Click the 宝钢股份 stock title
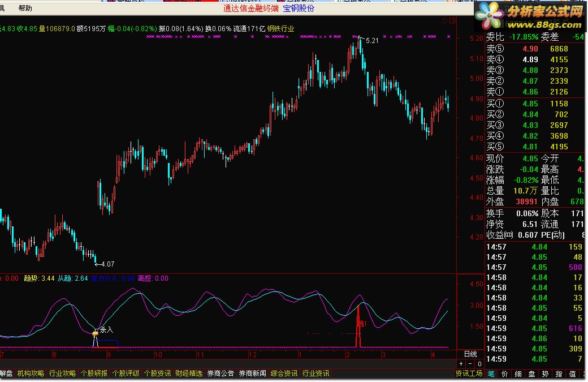 (299, 8)
